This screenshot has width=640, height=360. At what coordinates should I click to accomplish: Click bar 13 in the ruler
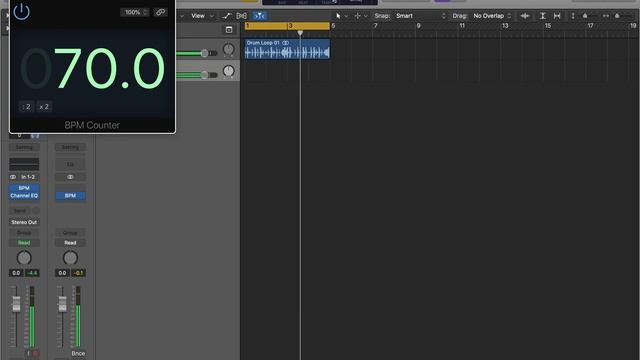(505, 26)
